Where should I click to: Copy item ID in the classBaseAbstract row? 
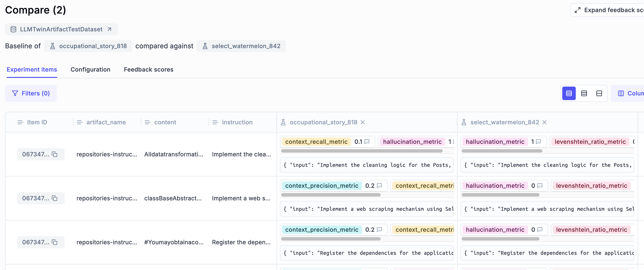point(55,198)
